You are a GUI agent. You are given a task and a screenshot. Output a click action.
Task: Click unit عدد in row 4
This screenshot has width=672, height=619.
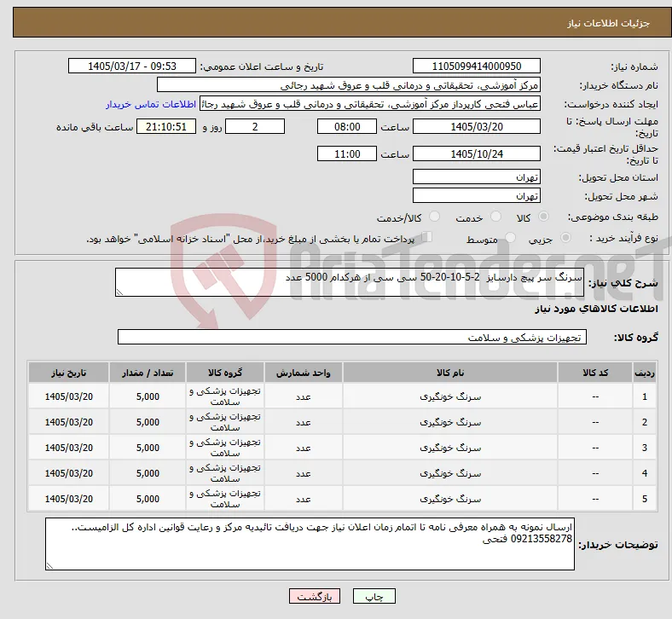pos(303,474)
